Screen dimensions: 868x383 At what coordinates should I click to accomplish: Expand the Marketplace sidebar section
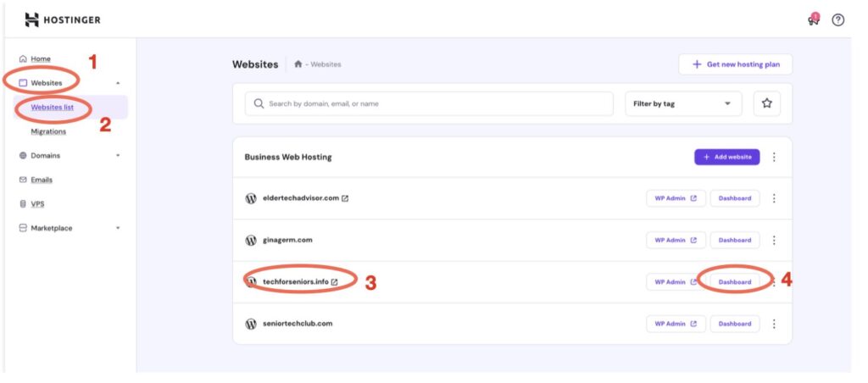click(x=118, y=228)
